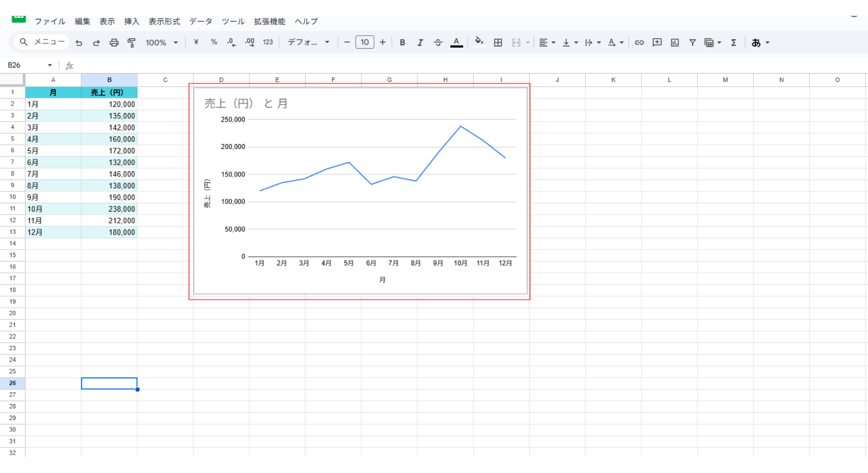Open the ツール menu
Image resolution: width=868 pixels, height=473 pixels.
(233, 21)
